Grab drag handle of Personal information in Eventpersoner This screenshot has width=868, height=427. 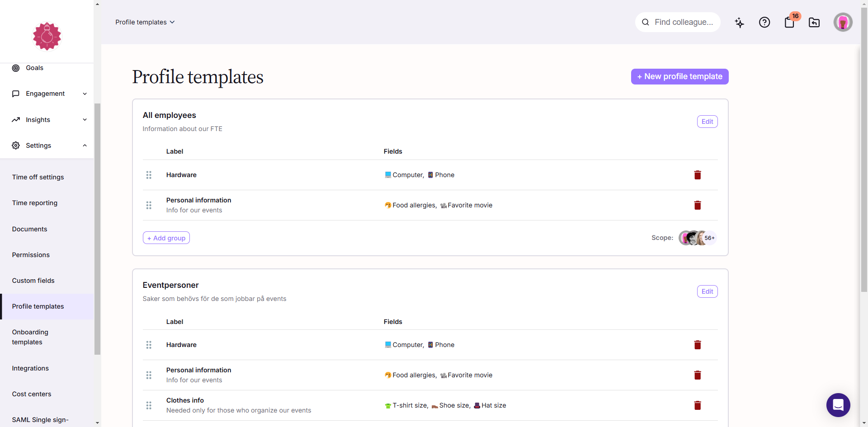(x=149, y=375)
